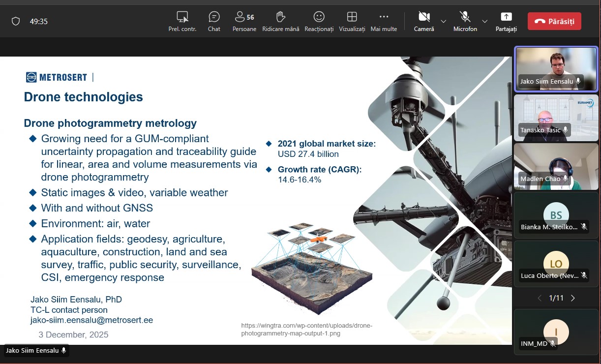601x364 pixels.
Task: Select Luca Oberto participant tile
Action: [x=556, y=263]
